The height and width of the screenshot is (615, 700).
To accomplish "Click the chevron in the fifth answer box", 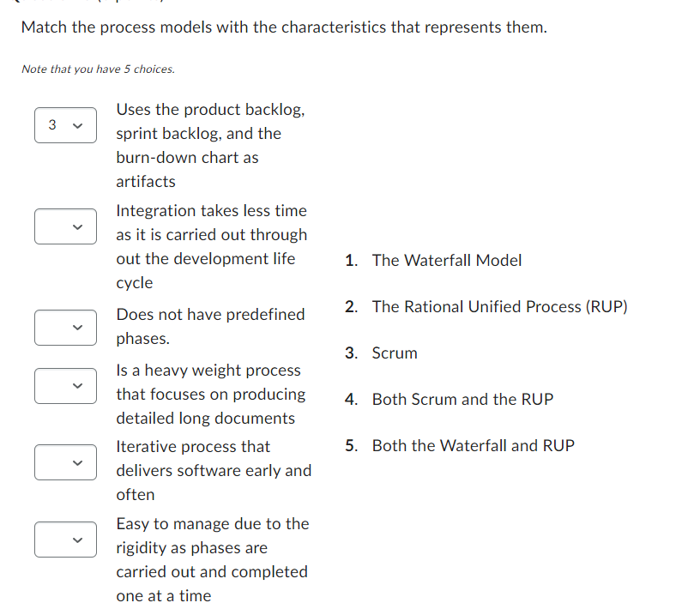I will click(x=77, y=462).
